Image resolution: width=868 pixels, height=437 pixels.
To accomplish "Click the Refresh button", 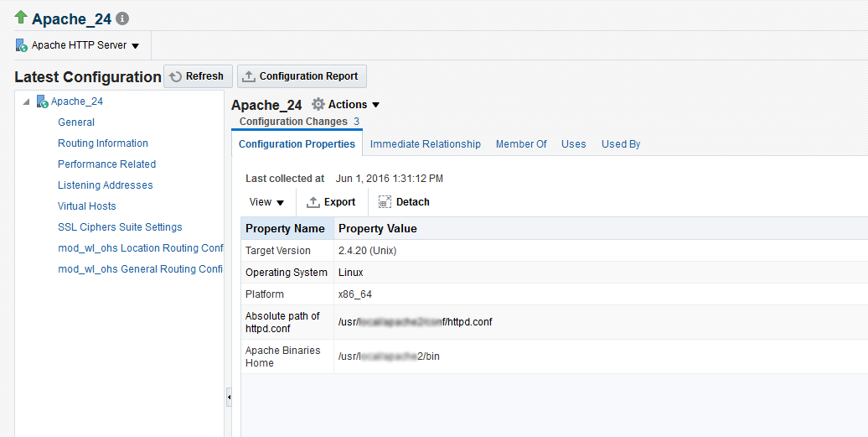I will pyautogui.click(x=198, y=76).
